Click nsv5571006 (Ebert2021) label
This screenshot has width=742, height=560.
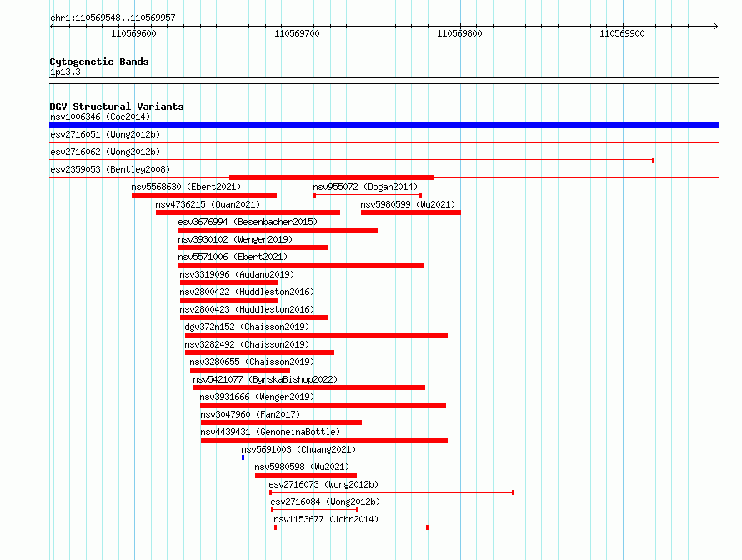tap(233, 257)
